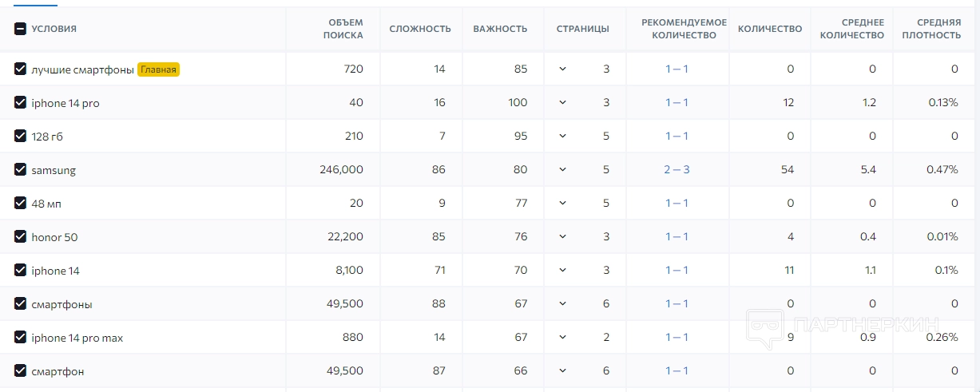The image size is (980, 392).
Task: Expand pages chevron for honor 50
Action: 562,237
